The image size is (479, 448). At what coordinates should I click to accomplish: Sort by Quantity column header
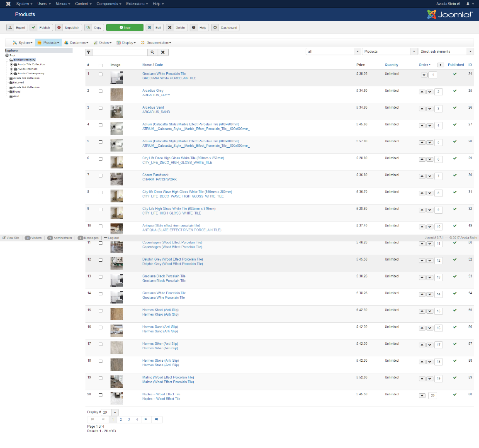pyautogui.click(x=391, y=65)
